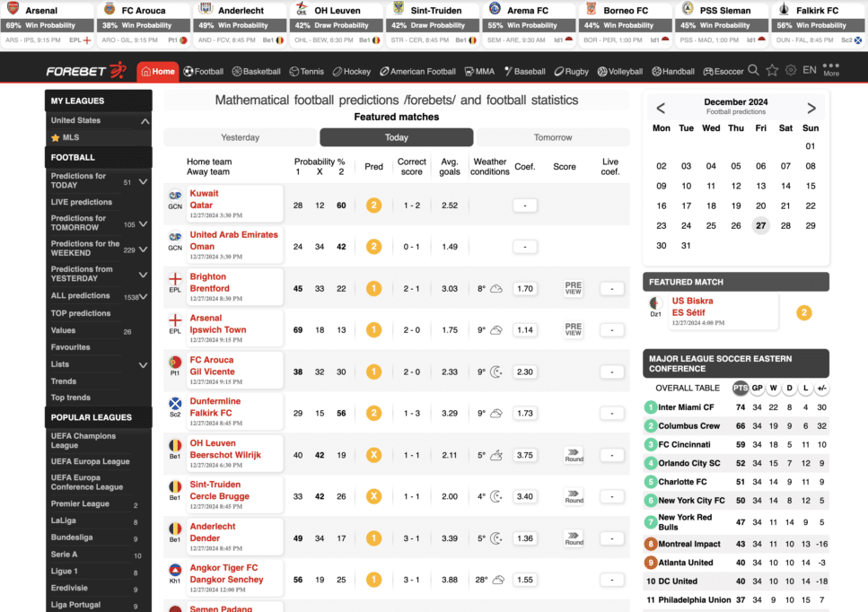Image resolution: width=868 pixels, height=612 pixels.
Task: Select date 31 in calendar
Action: 686,245
